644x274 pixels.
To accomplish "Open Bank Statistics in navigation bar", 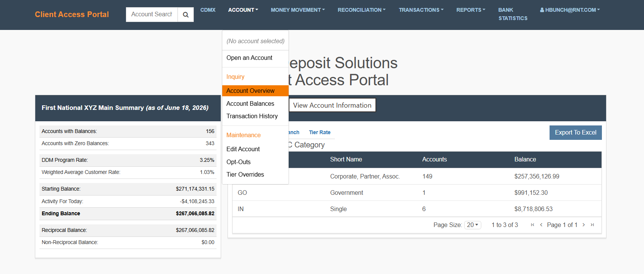I will [x=513, y=14].
